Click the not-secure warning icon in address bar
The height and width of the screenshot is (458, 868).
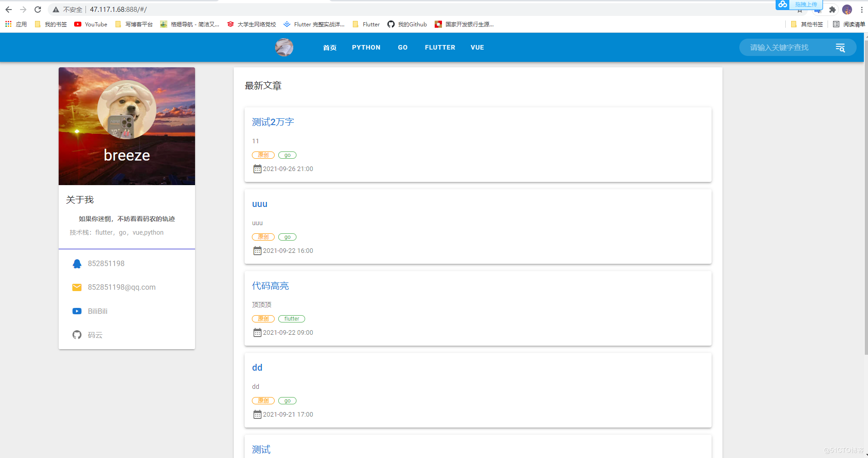(56, 10)
